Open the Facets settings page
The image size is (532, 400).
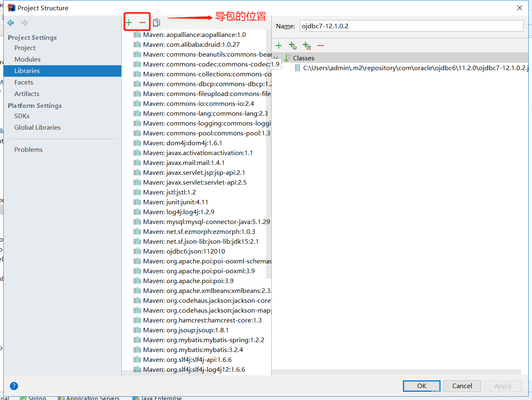click(x=24, y=82)
